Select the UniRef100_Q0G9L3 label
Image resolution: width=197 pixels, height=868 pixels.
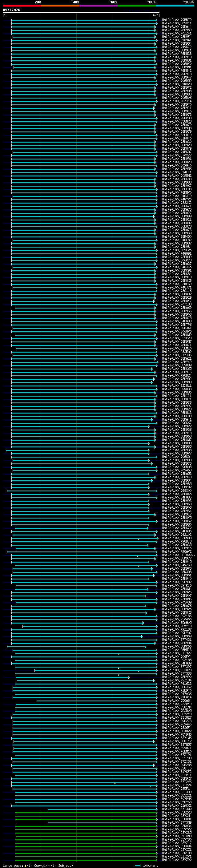tap(177, 74)
